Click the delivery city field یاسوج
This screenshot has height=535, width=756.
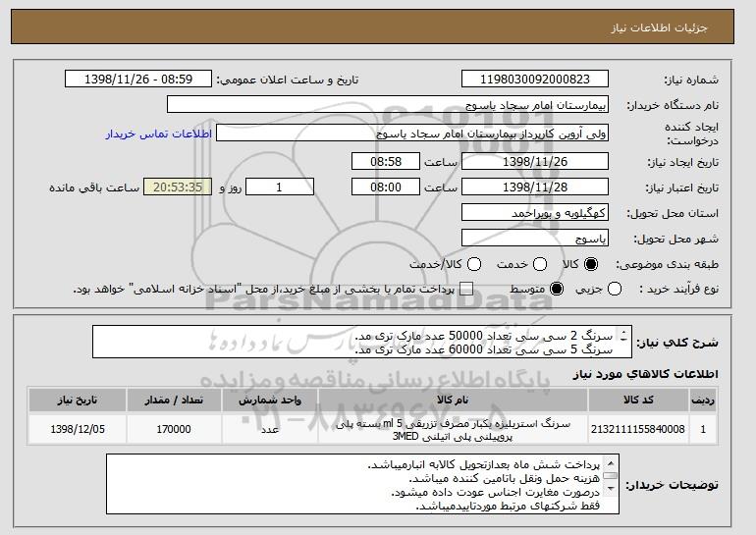(x=535, y=239)
